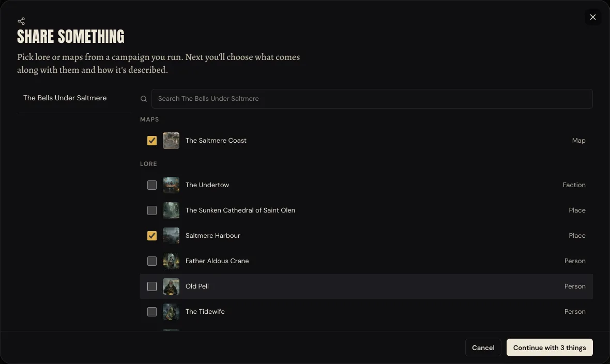
Task: Check The Sunken Cathedral of Saint Olen checkbox
Action: tap(151, 210)
